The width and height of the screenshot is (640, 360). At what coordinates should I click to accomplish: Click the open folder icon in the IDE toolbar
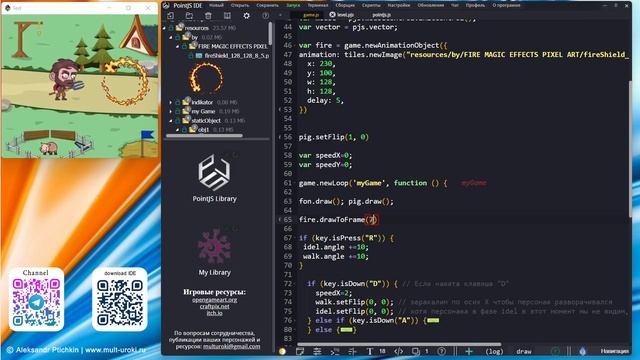[189, 16]
